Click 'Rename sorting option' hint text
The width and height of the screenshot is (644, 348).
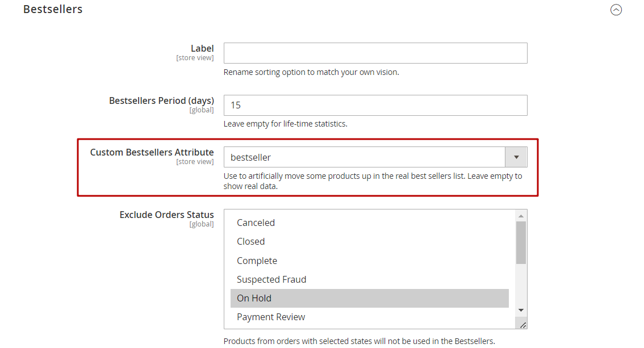[x=311, y=72]
